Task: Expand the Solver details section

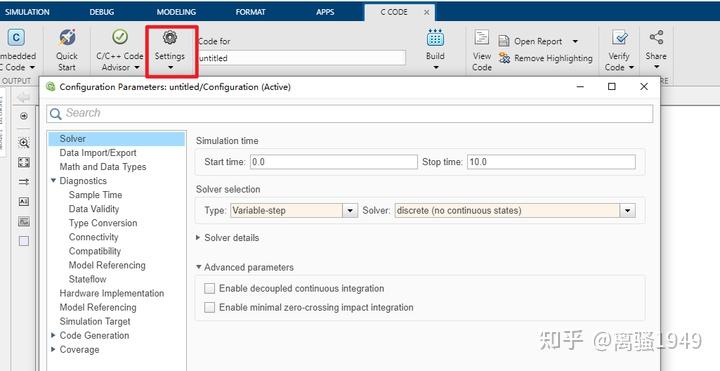Action: [x=198, y=238]
